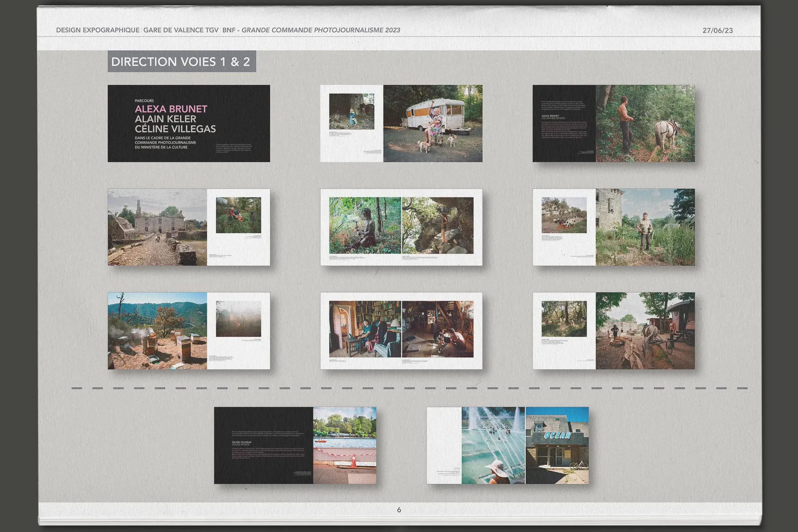798x532 pixels.
Task: Click 'GARE DE VALENCE TGV' in the header
Action: click(x=181, y=30)
